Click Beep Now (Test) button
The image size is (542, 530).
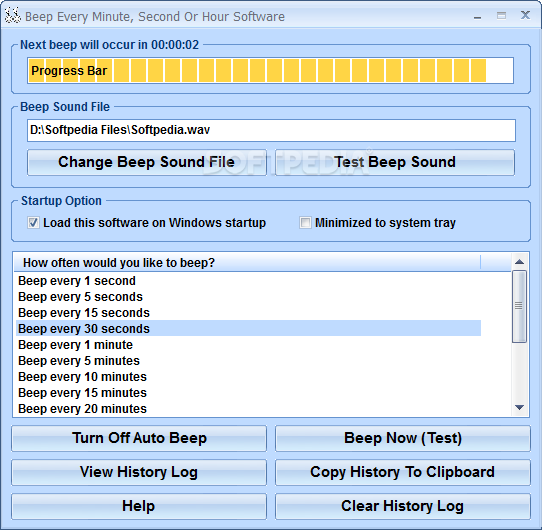click(403, 438)
